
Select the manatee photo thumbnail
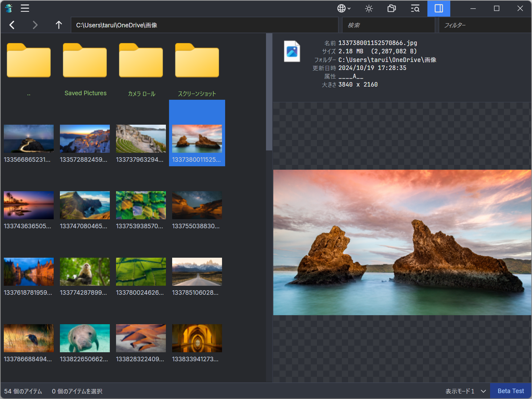(x=85, y=338)
